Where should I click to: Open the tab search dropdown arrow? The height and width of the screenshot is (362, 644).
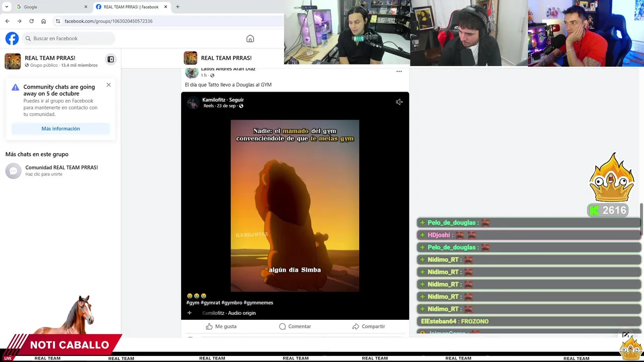[7, 7]
